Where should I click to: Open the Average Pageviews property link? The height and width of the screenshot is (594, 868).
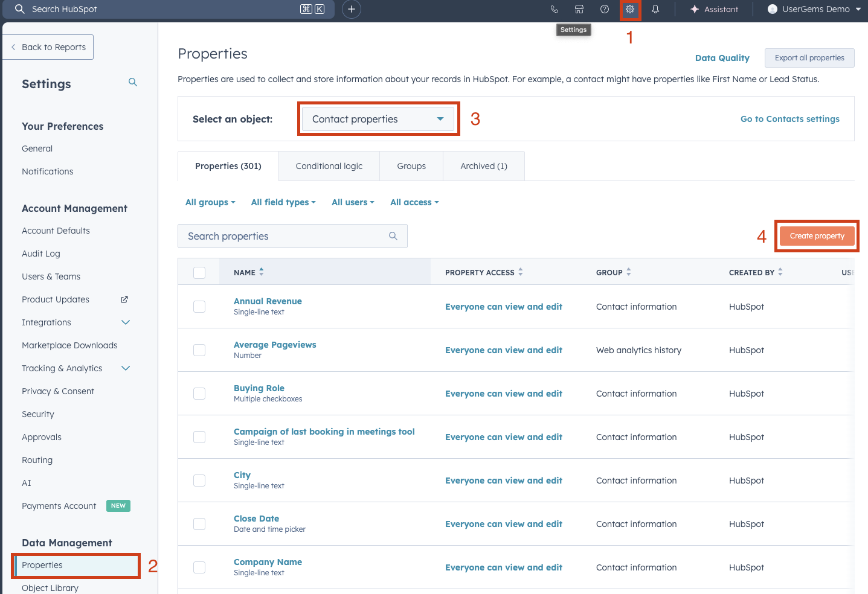275,345
